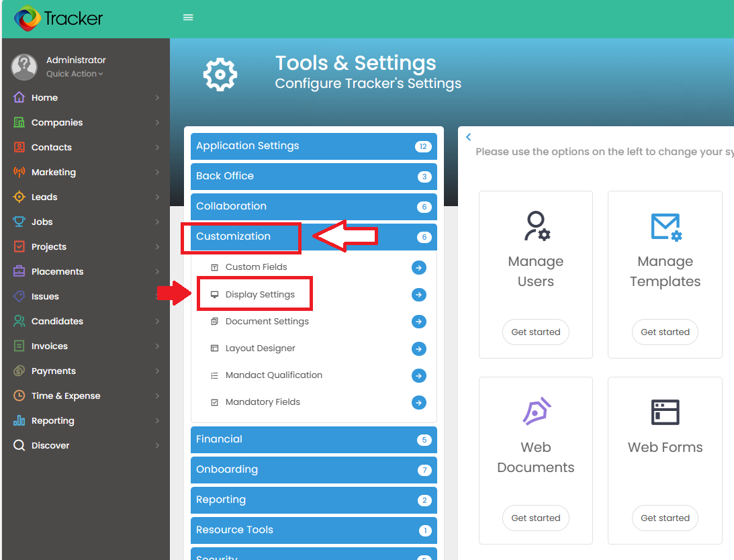
Task: Expand the Companies menu chevron
Action: click(157, 122)
